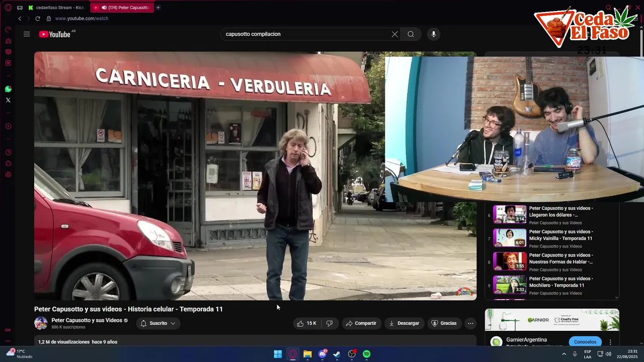Viewport: 644px width, 362px height.
Task: Click the address bar URL
Action: coord(82,19)
